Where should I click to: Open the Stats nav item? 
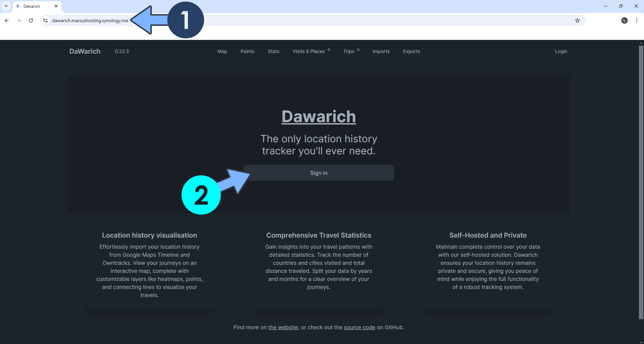273,51
